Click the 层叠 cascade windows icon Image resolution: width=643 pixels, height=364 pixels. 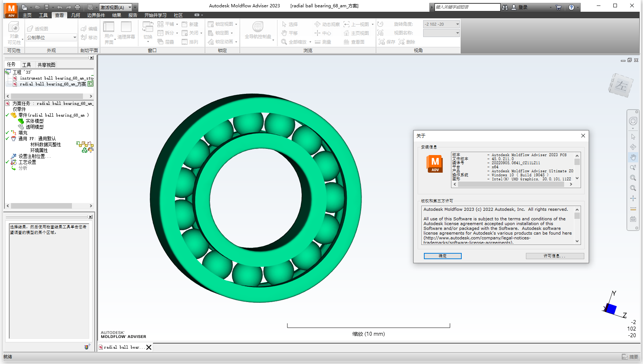(x=166, y=42)
